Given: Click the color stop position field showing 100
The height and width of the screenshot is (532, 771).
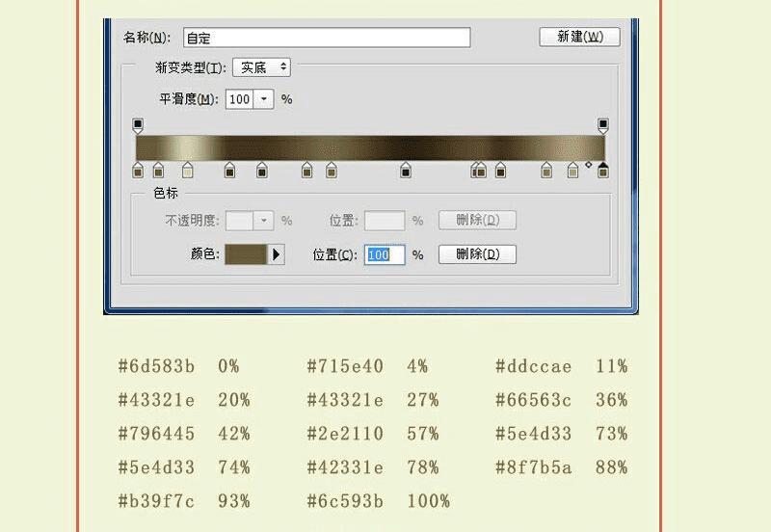Looking at the screenshot, I should (x=385, y=254).
